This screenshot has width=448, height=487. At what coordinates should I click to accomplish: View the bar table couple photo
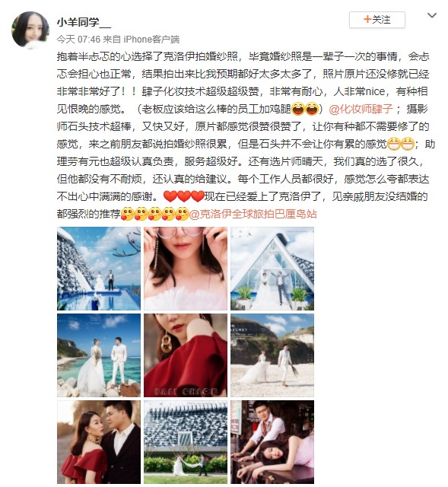[x=272, y=442]
